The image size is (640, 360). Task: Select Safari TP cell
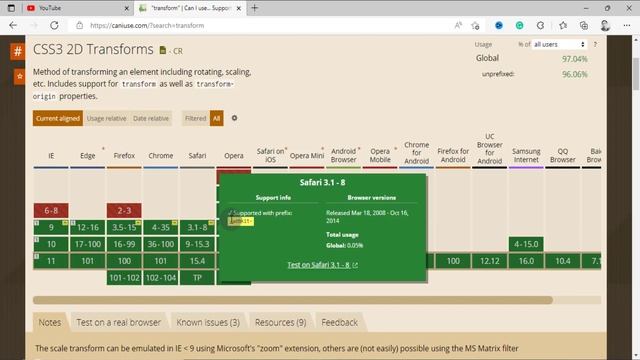(x=197, y=278)
